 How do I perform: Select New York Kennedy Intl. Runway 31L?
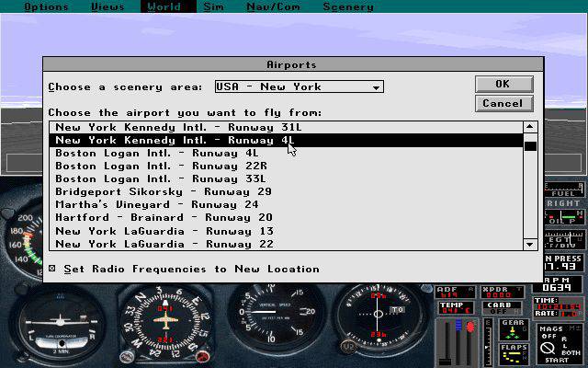(286, 127)
